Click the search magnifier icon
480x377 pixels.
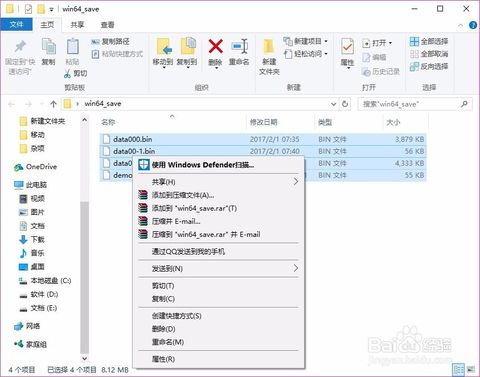point(464,104)
